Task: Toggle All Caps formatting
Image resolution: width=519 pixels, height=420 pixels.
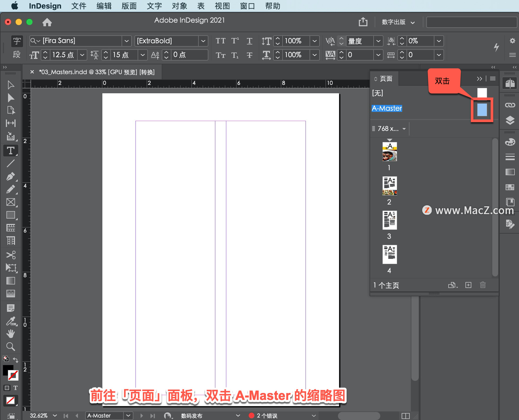Action: tap(221, 41)
